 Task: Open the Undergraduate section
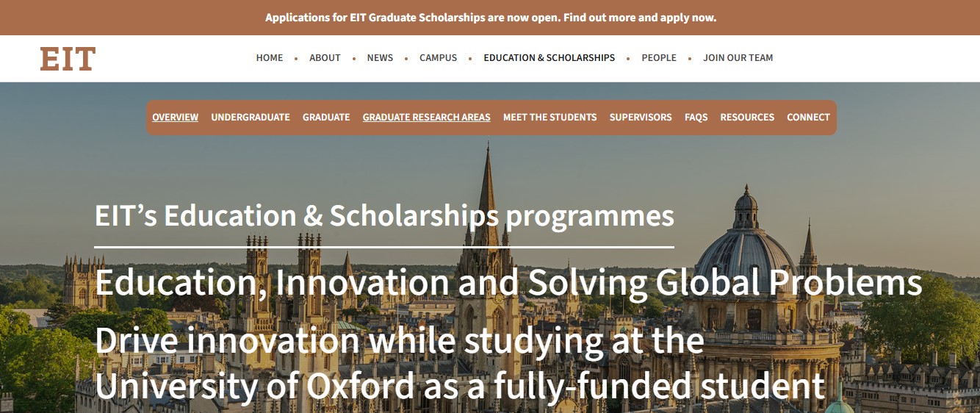click(251, 118)
